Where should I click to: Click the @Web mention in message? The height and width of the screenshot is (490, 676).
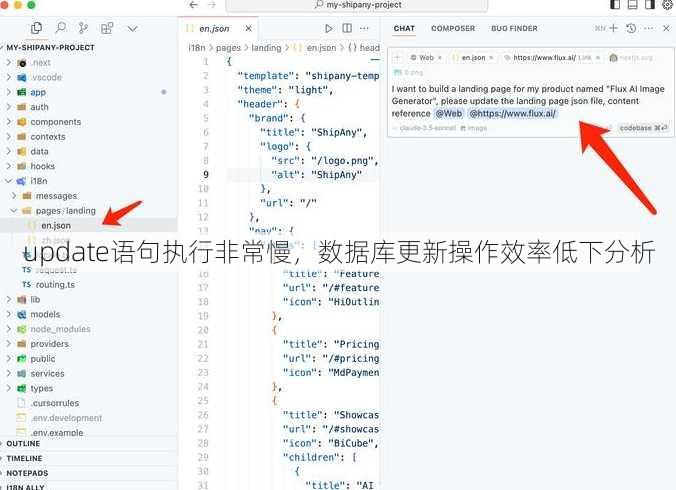pyautogui.click(x=449, y=113)
